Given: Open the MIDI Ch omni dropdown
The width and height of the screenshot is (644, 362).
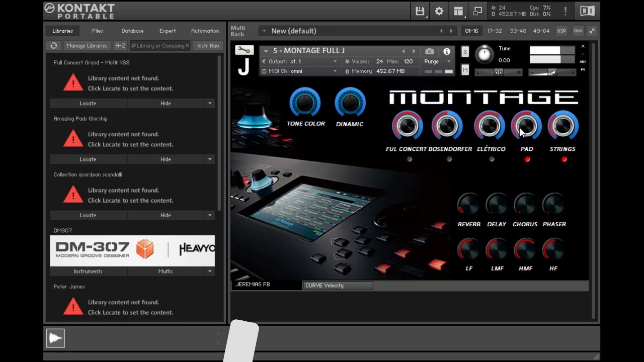Looking at the screenshot, I should point(299,71).
